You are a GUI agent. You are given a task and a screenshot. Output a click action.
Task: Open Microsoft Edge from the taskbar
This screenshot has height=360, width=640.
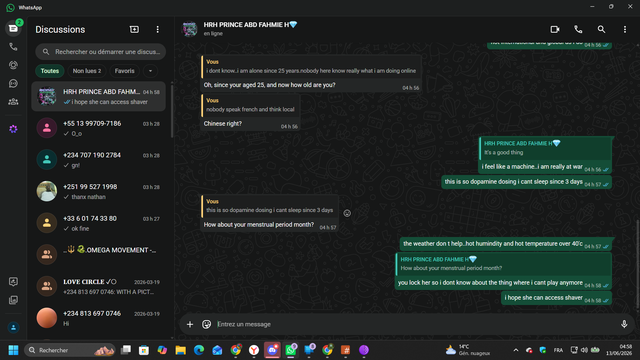[x=199, y=350]
